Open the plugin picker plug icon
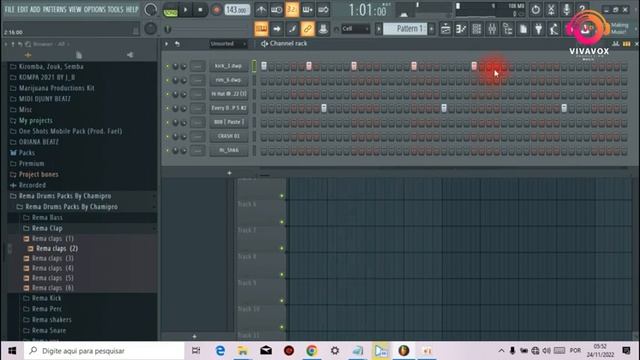Viewport: 640px width, 360px height. click(538, 29)
